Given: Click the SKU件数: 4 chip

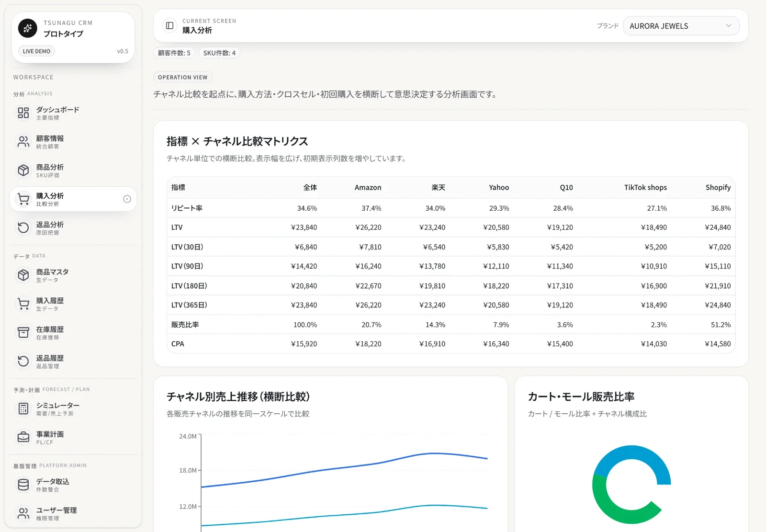Looking at the screenshot, I should [219, 53].
